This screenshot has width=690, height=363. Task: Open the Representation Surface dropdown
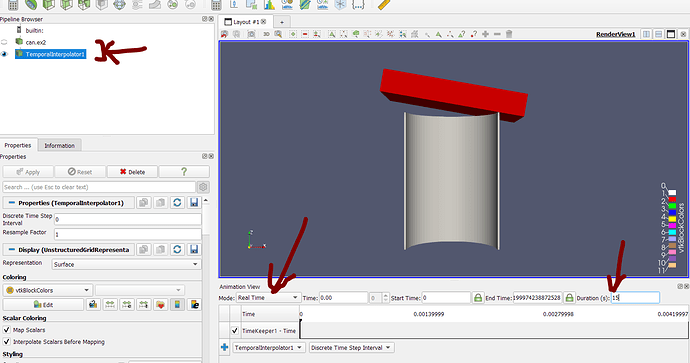pos(127,264)
